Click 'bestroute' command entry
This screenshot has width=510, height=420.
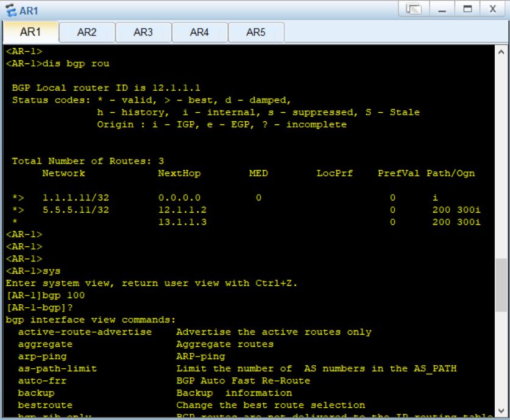(45, 405)
